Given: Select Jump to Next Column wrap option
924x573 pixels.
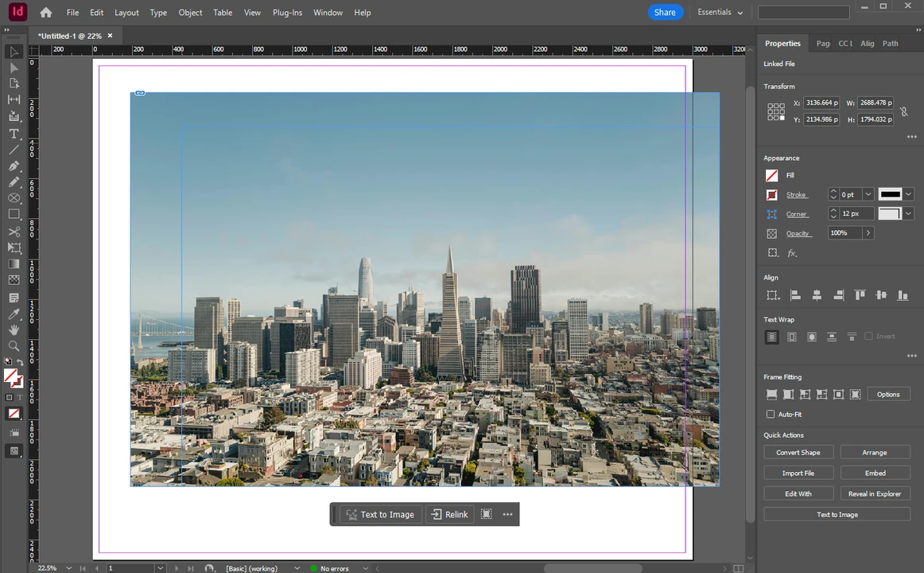Looking at the screenshot, I should [x=852, y=337].
